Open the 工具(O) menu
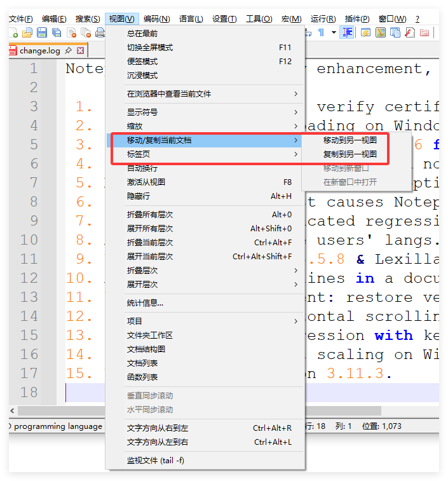Screen dimensions: 448x481 click(259, 19)
